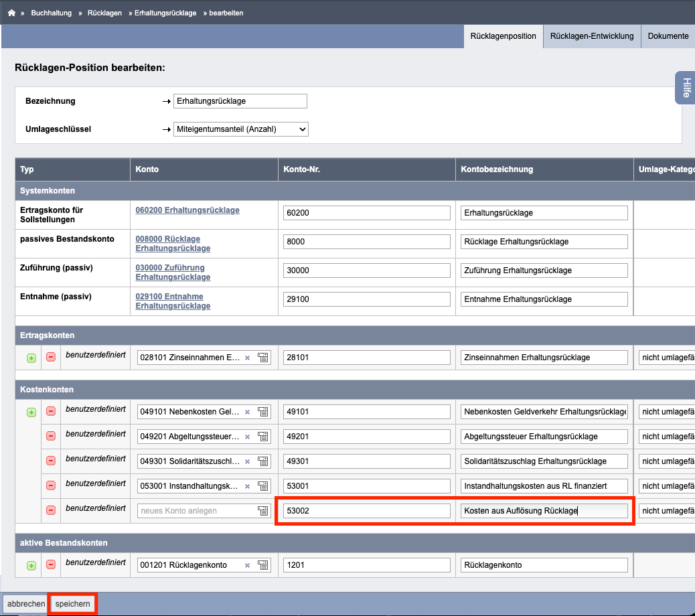Open the Hilfe side tab
The width and height of the screenshot is (695, 616).
(686, 88)
